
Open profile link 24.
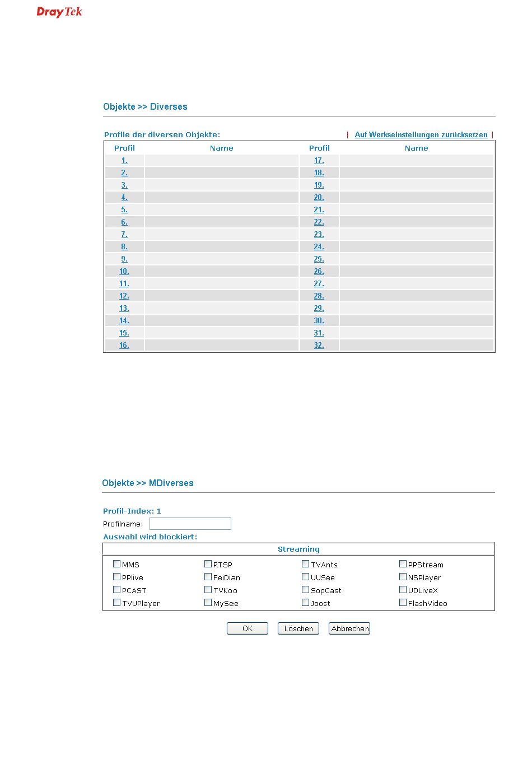319,247
